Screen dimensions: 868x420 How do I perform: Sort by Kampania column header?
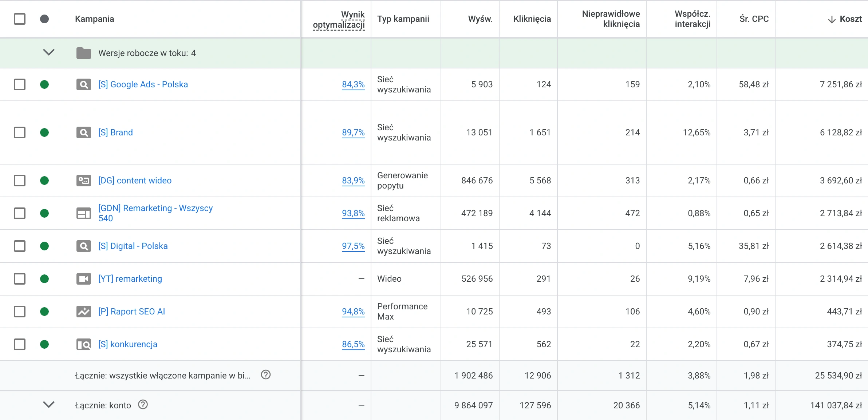click(94, 19)
